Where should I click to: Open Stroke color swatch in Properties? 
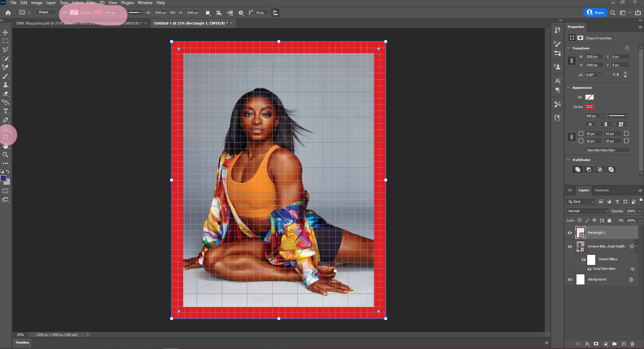click(590, 107)
